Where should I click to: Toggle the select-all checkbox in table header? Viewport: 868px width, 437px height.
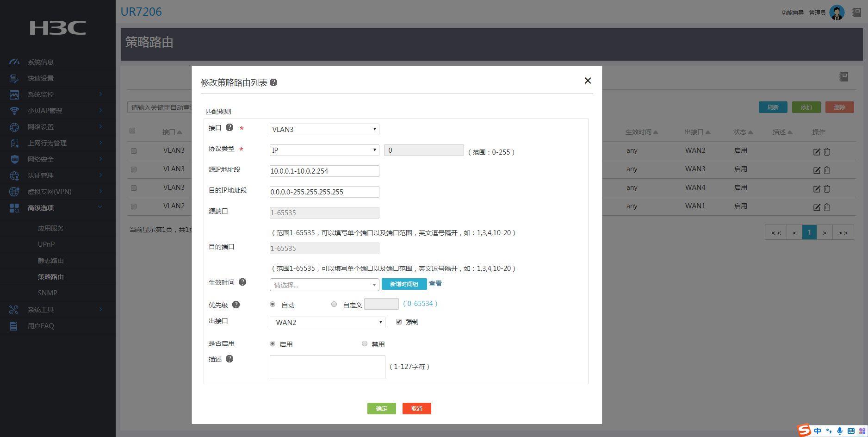pyautogui.click(x=132, y=131)
